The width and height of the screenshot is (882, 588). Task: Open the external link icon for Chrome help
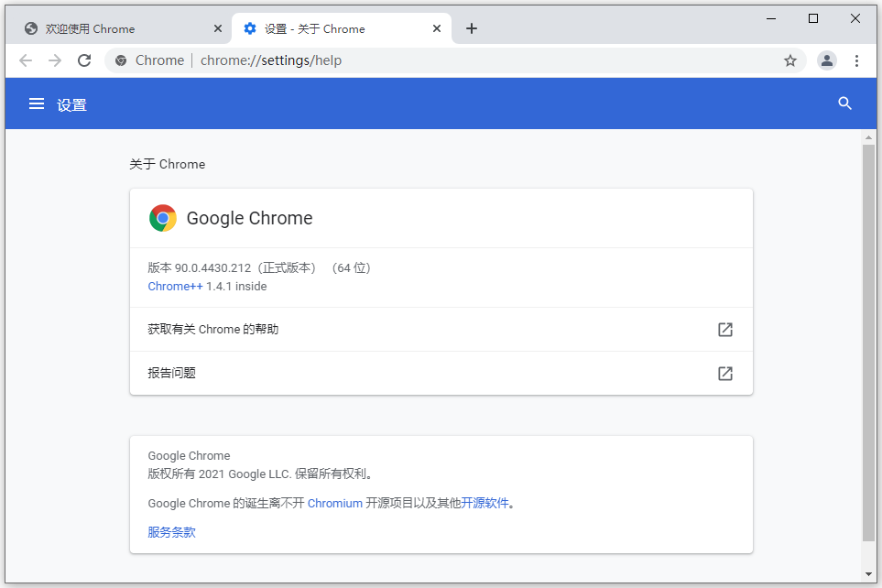coord(725,330)
